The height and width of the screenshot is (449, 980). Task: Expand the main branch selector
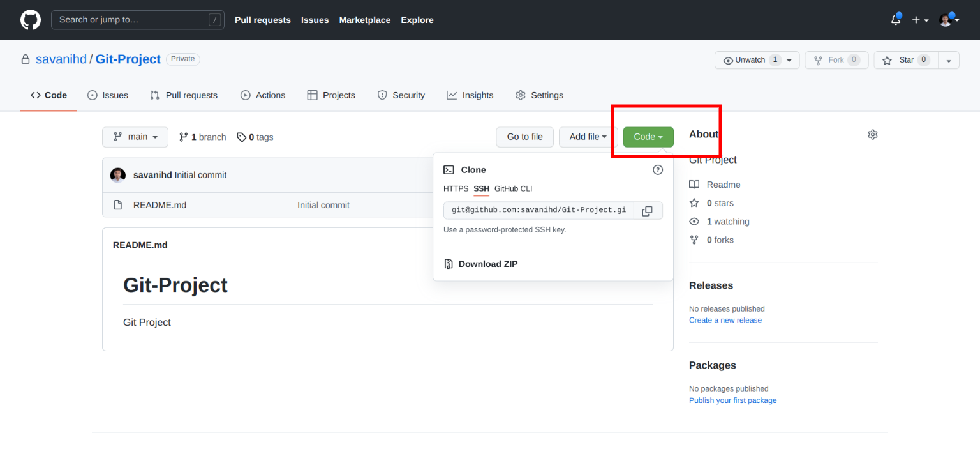pyautogui.click(x=135, y=137)
